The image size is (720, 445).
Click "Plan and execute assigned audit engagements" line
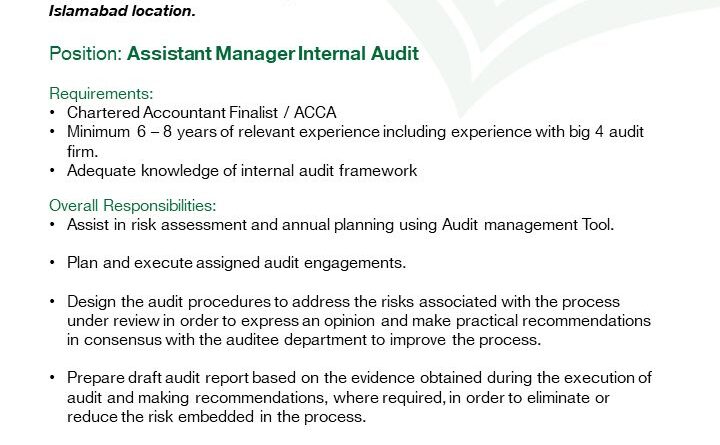(236, 263)
